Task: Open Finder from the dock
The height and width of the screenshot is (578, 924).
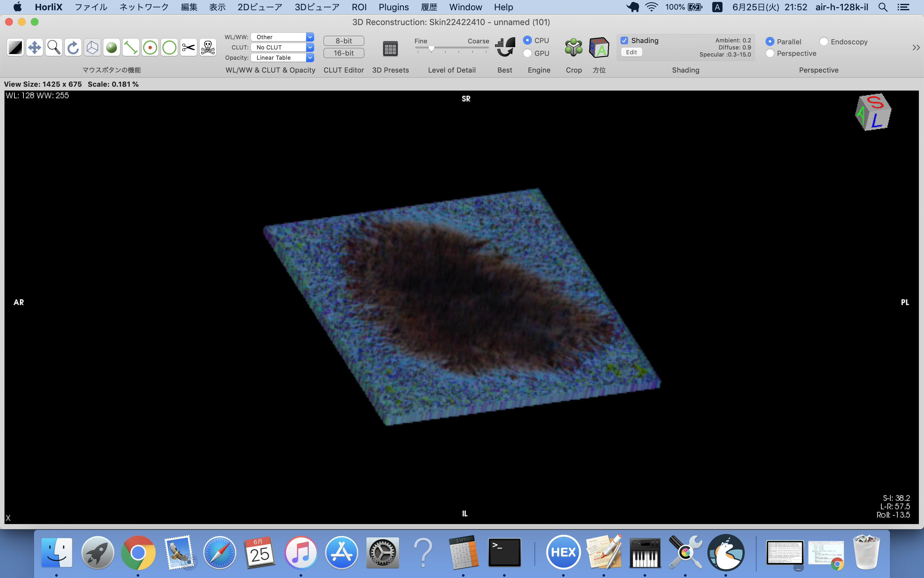Action: [x=56, y=553]
